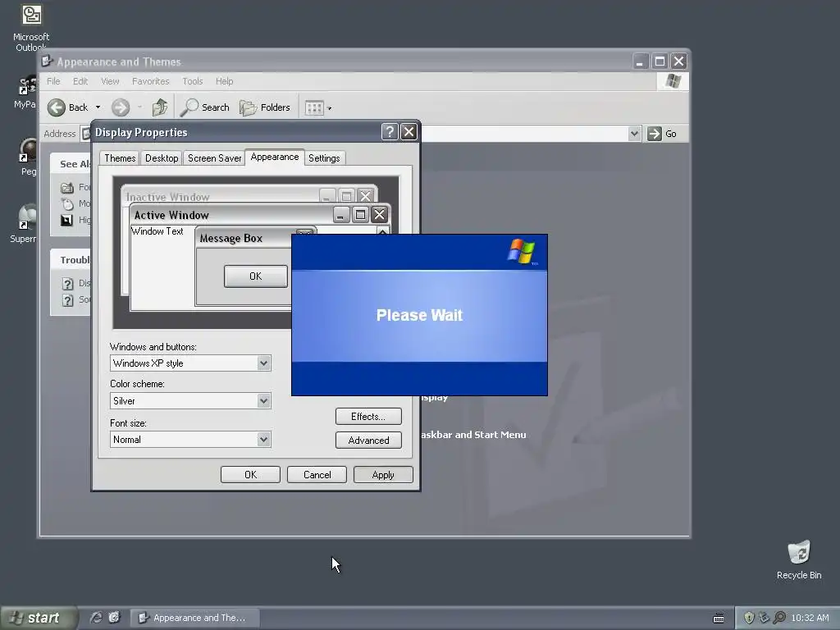This screenshot has width=840, height=630.
Task: Open Microsoft Outlook desktop icon
Action: 31,28
